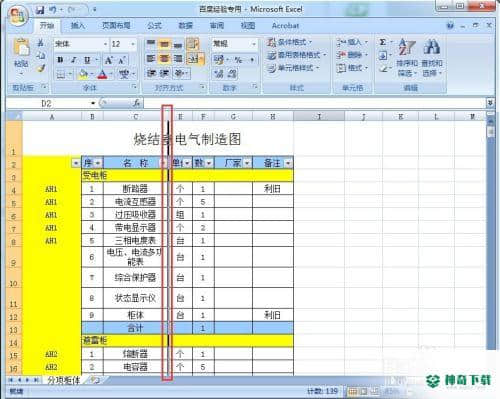Increase font size with the grow-font icon
The width and height of the screenshot is (500, 399).
point(108,60)
